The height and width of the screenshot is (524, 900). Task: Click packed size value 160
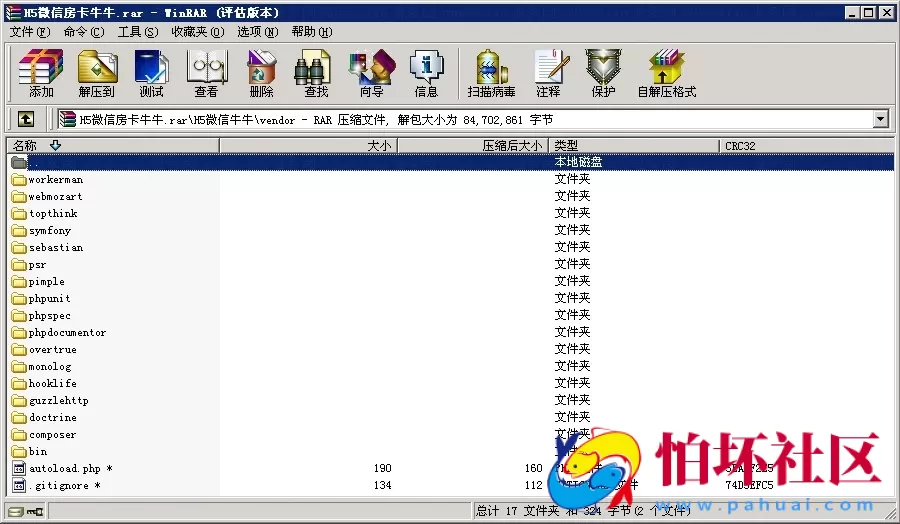[533, 468]
